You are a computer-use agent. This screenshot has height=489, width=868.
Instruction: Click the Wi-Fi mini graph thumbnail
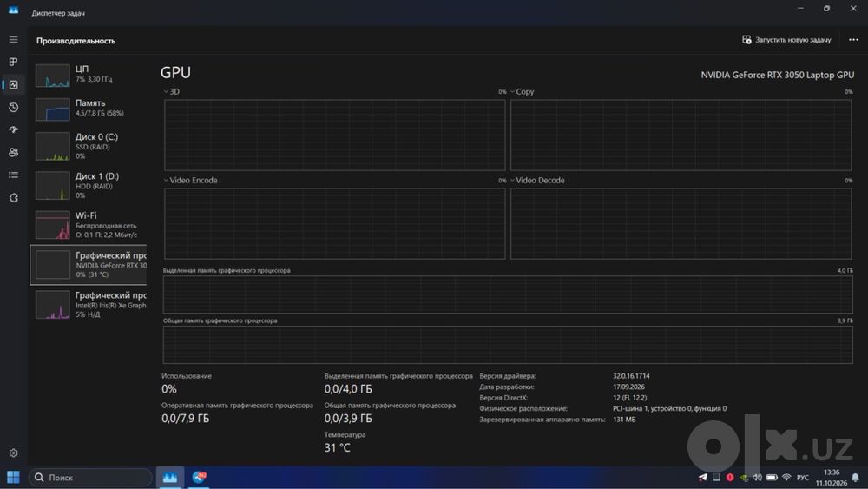[53, 225]
